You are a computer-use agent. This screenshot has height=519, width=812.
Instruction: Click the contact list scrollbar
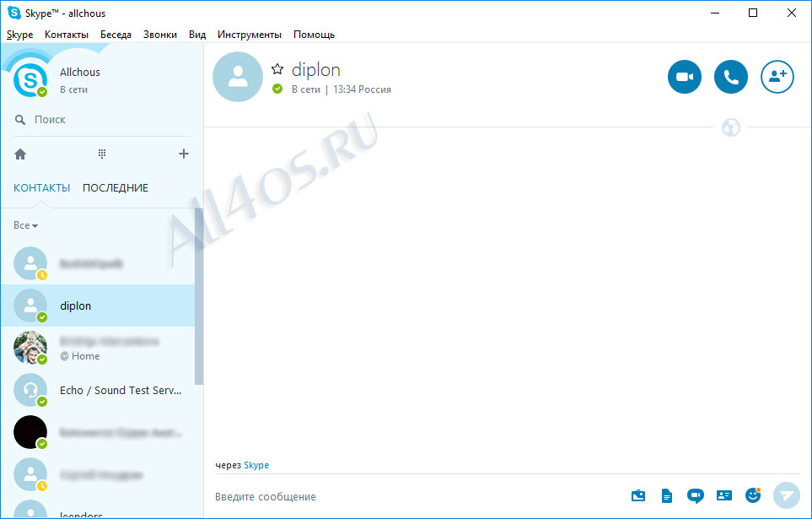tap(199, 296)
